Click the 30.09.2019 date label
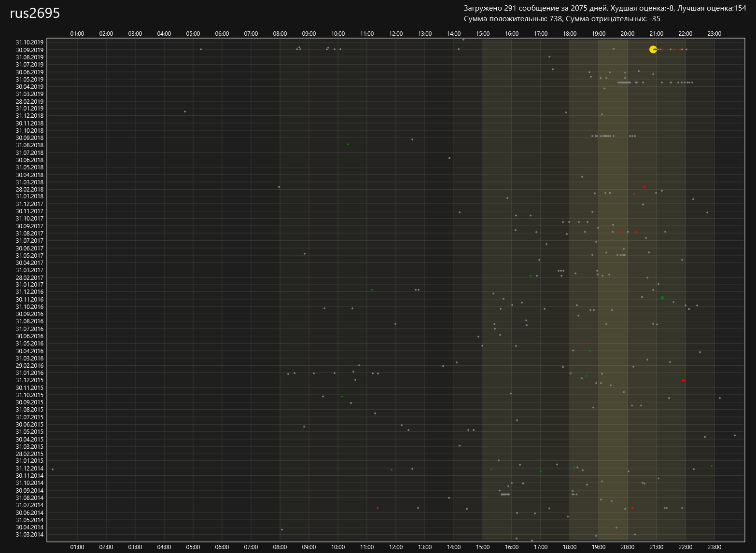This screenshot has width=756, height=553. 29,50
